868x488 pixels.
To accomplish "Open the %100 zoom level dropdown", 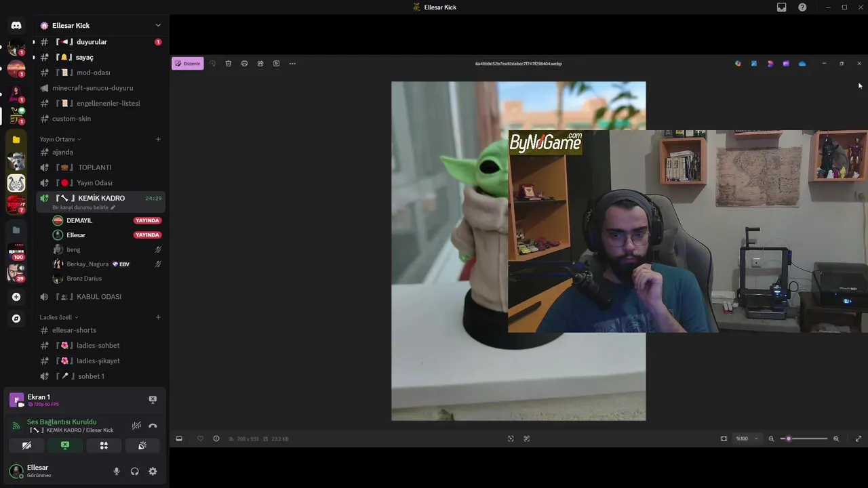I will point(747,439).
